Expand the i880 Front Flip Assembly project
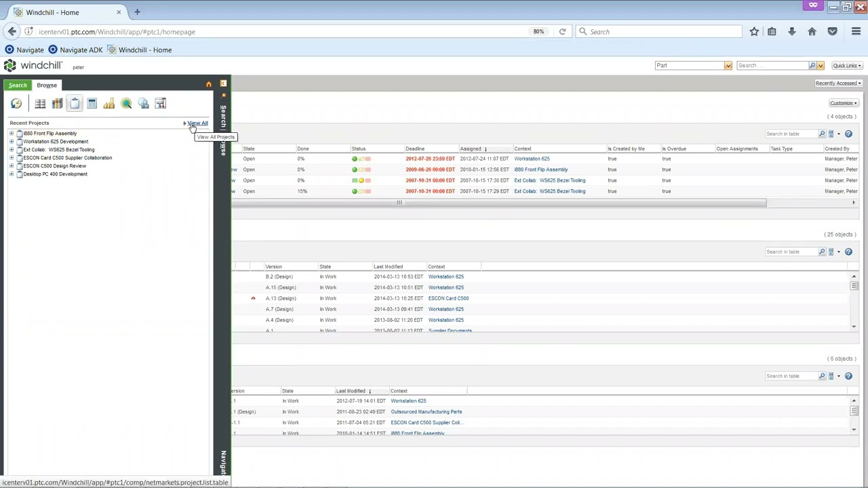 (x=12, y=134)
